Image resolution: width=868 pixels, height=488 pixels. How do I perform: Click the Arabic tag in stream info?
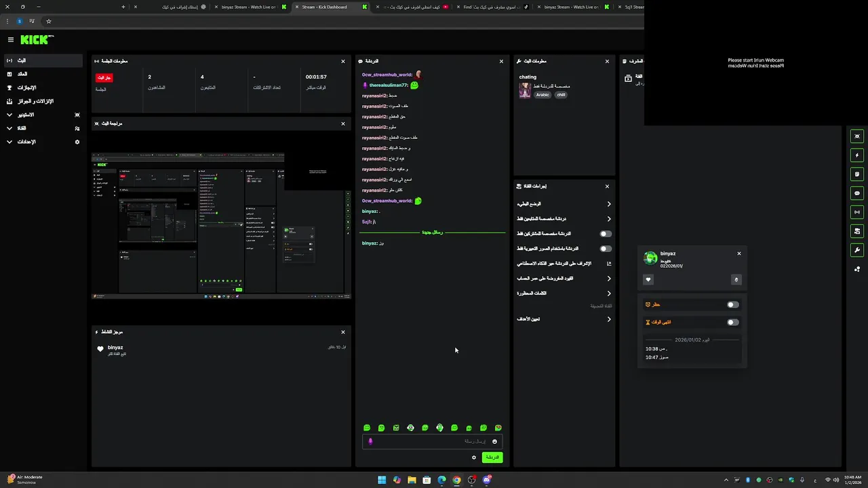pyautogui.click(x=542, y=95)
